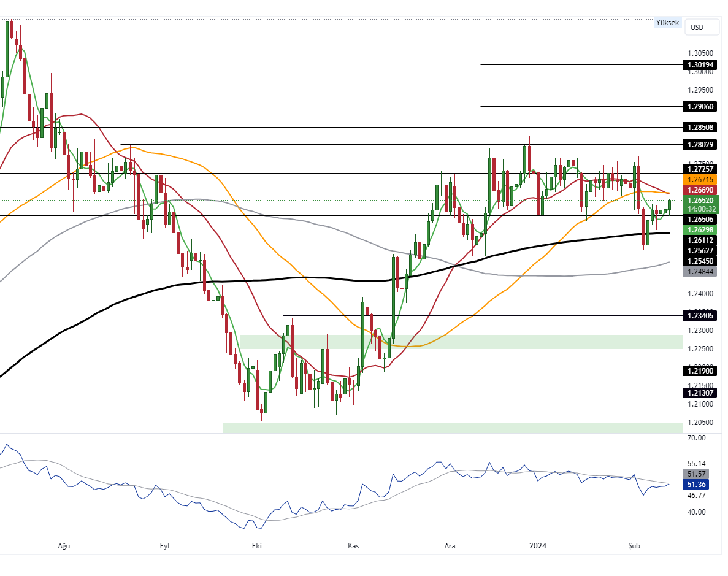Select the 1.21307 support line label
This screenshot has width=728, height=576.
pyautogui.click(x=700, y=393)
